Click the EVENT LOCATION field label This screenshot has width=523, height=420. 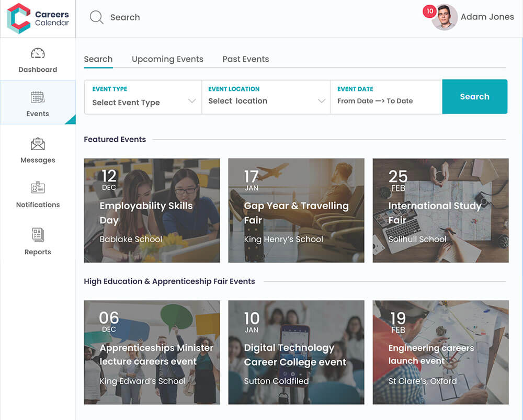click(x=234, y=89)
